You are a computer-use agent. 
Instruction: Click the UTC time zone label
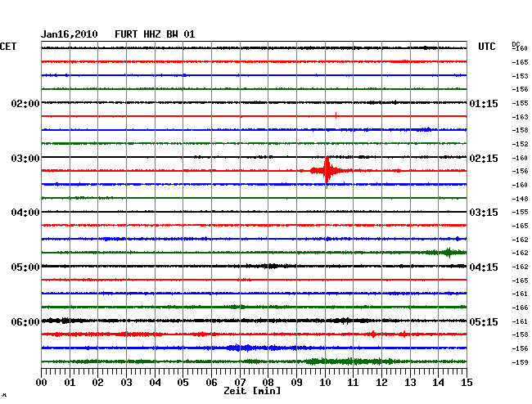pos(486,47)
